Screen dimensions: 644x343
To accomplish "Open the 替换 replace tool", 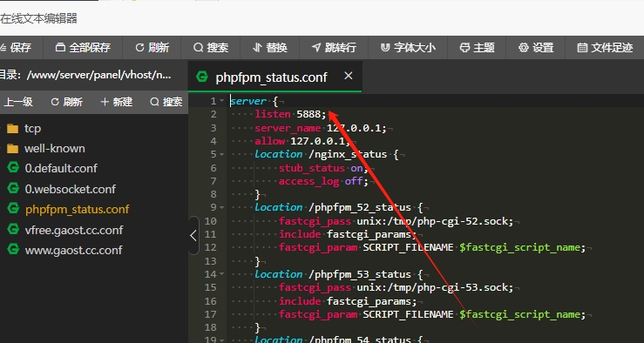I will (x=270, y=48).
